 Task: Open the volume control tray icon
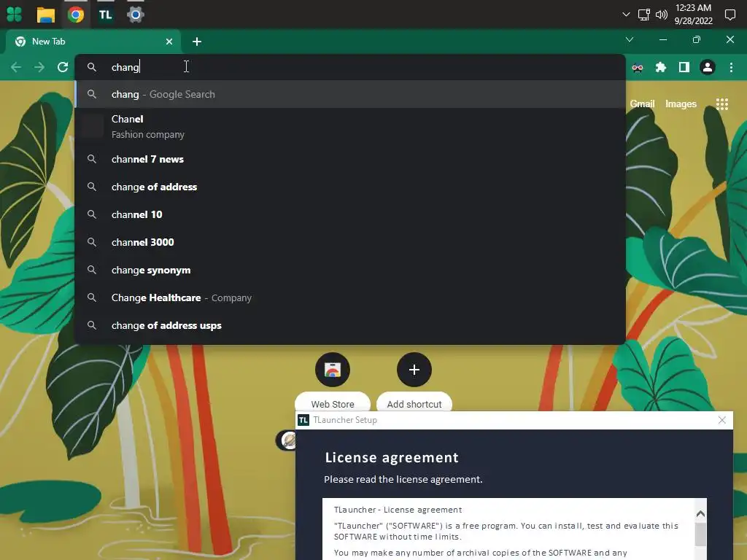coord(661,15)
